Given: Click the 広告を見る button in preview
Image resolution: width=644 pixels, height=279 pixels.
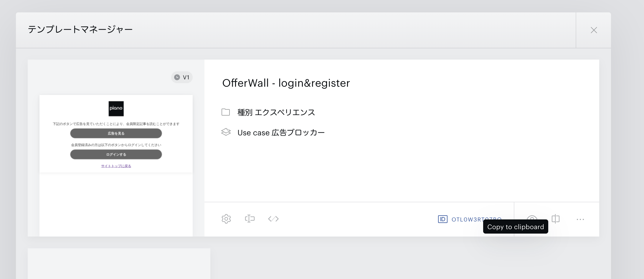Looking at the screenshot, I should tap(116, 133).
